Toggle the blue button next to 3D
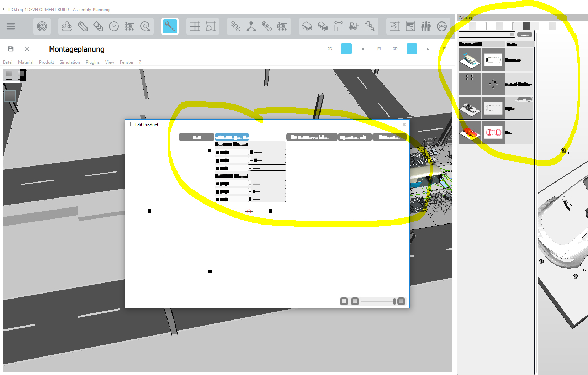Image resolution: width=588 pixels, height=375 pixels. tap(412, 49)
